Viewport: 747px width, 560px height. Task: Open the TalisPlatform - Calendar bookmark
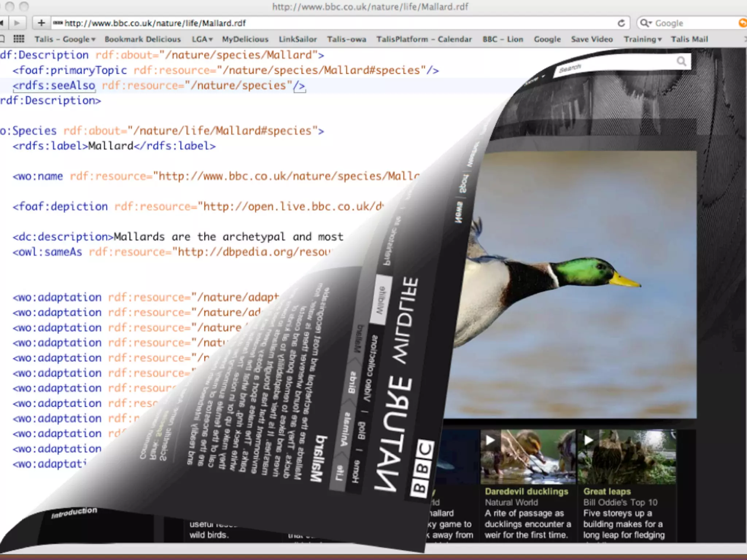click(424, 39)
